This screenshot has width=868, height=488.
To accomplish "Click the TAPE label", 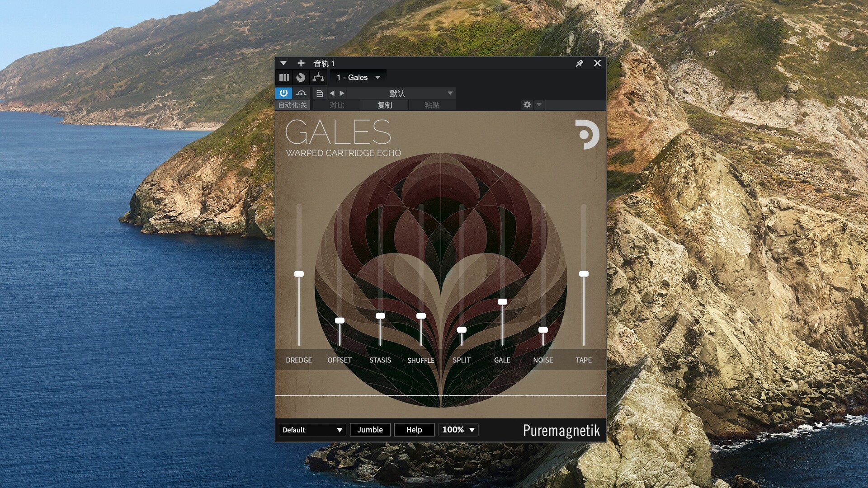I will 584,360.
